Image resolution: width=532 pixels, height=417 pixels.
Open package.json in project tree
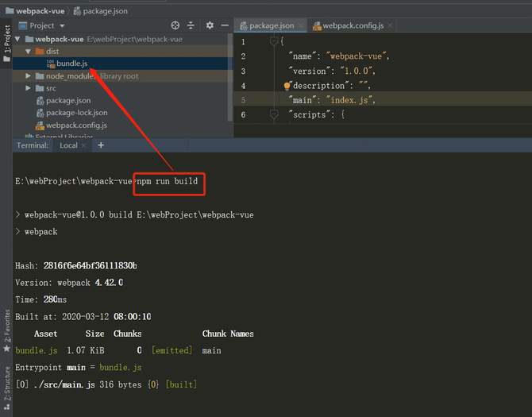click(68, 100)
